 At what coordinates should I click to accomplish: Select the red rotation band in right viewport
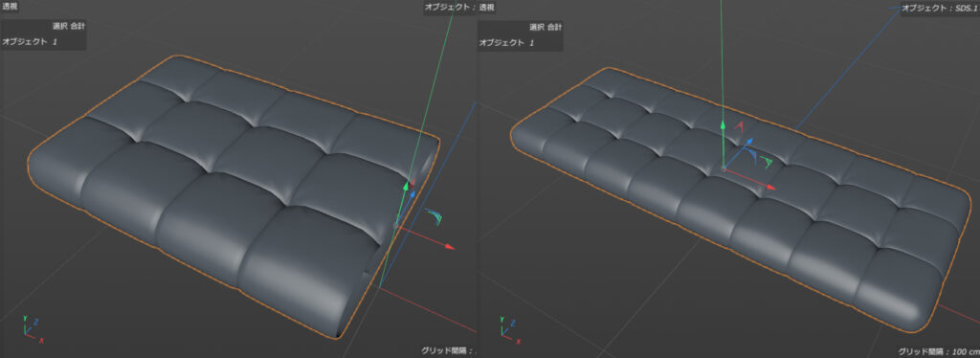741,126
